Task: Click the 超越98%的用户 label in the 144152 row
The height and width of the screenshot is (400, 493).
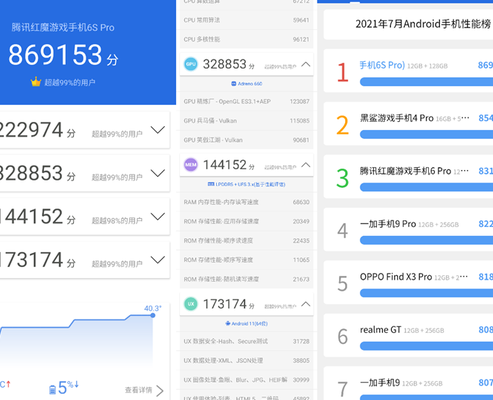Action: pos(117,221)
